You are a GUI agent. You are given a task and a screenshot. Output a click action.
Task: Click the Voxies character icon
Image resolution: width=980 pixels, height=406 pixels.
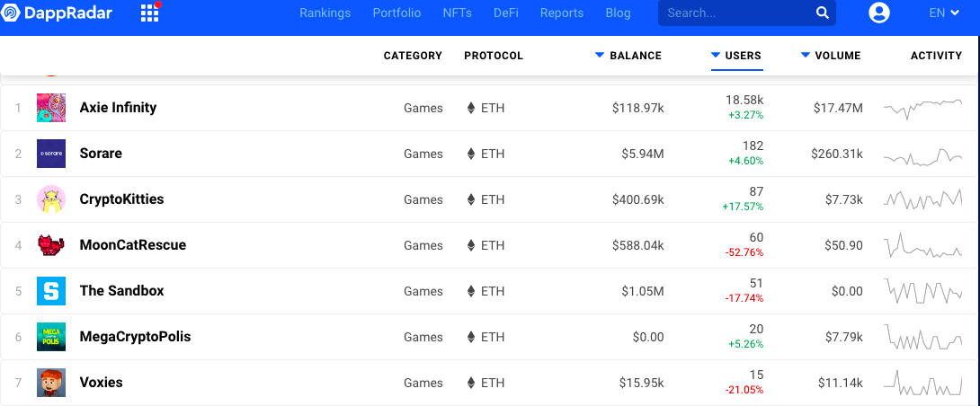click(x=51, y=383)
